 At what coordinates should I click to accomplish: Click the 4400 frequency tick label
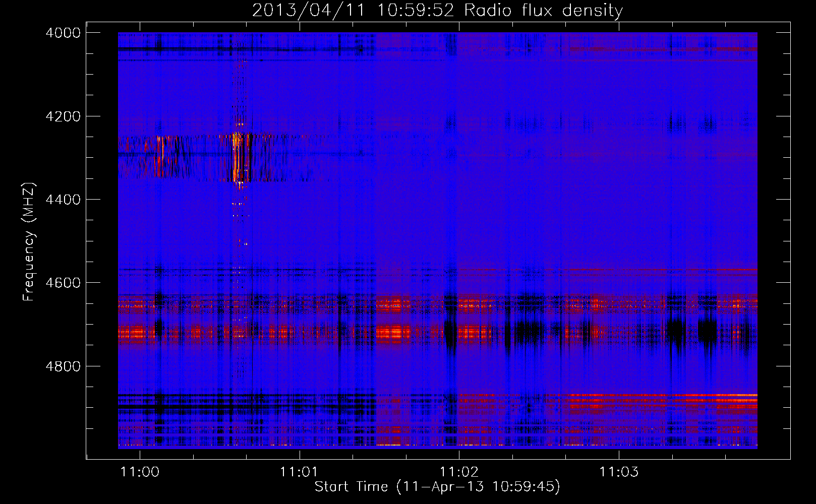click(x=63, y=200)
